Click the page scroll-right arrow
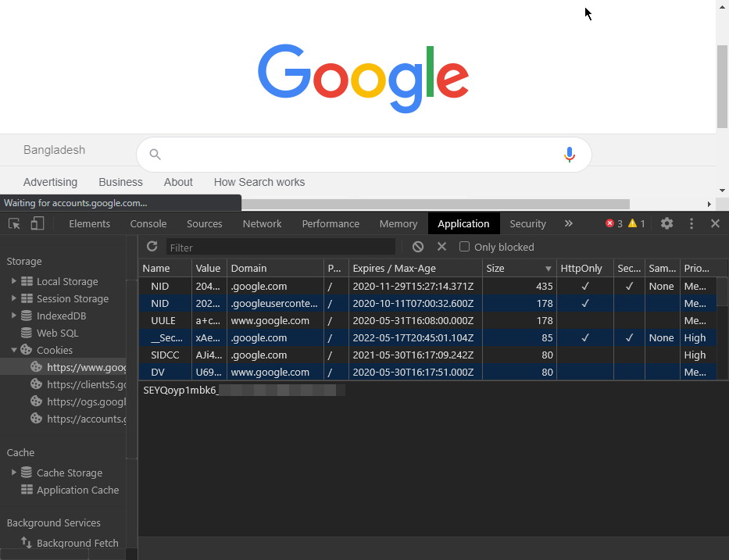Screen dimensions: 729x560 pos(709,204)
